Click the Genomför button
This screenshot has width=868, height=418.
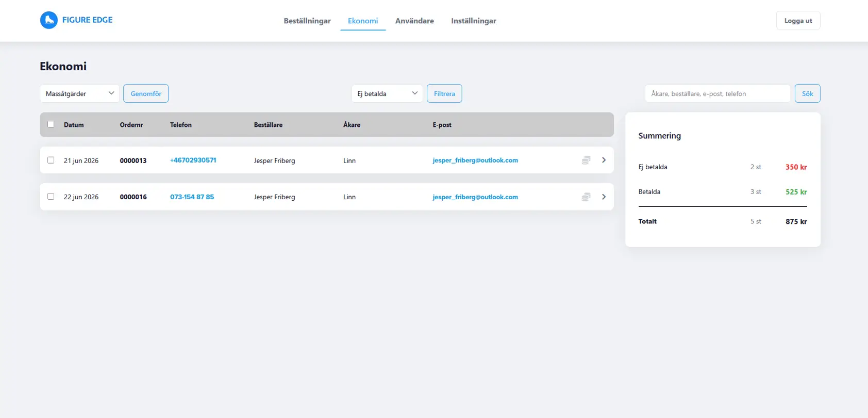point(146,93)
